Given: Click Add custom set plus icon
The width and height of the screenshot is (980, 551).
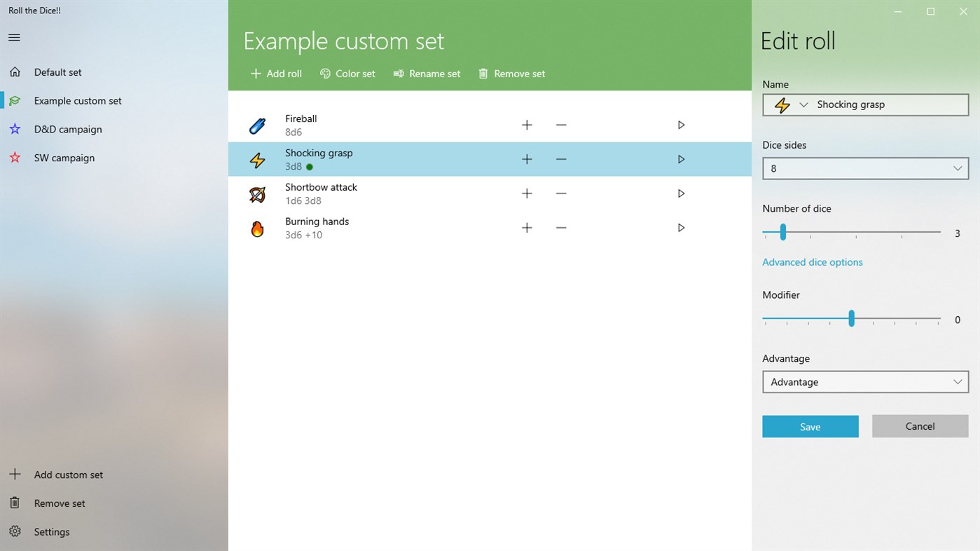Looking at the screenshot, I should (x=15, y=475).
